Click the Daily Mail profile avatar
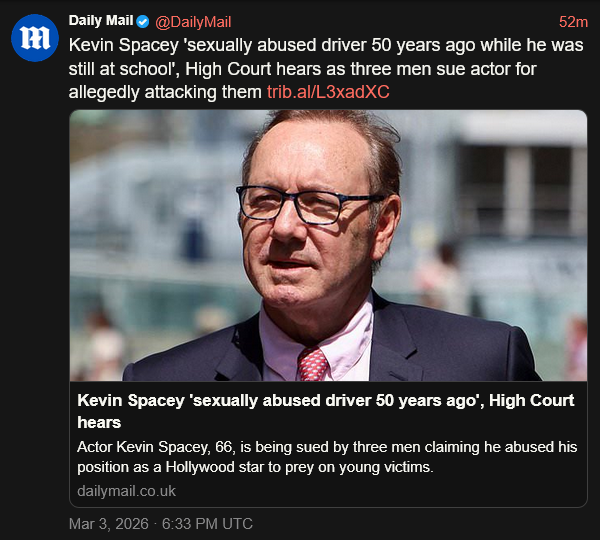Image resolution: width=600 pixels, height=540 pixels. pos(35,39)
